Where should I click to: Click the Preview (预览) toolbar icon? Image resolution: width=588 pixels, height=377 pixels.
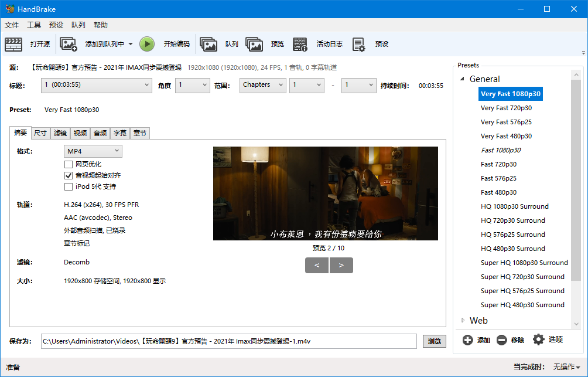[x=254, y=45]
